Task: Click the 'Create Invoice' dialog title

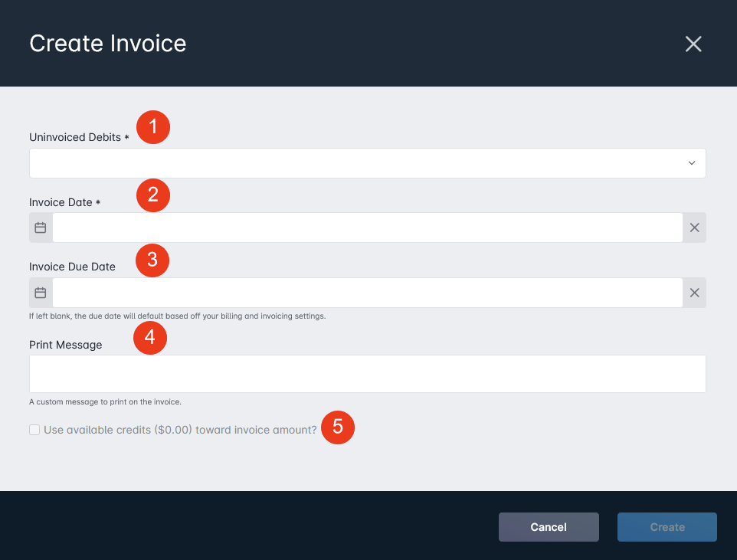Action: tap(107, 43)
